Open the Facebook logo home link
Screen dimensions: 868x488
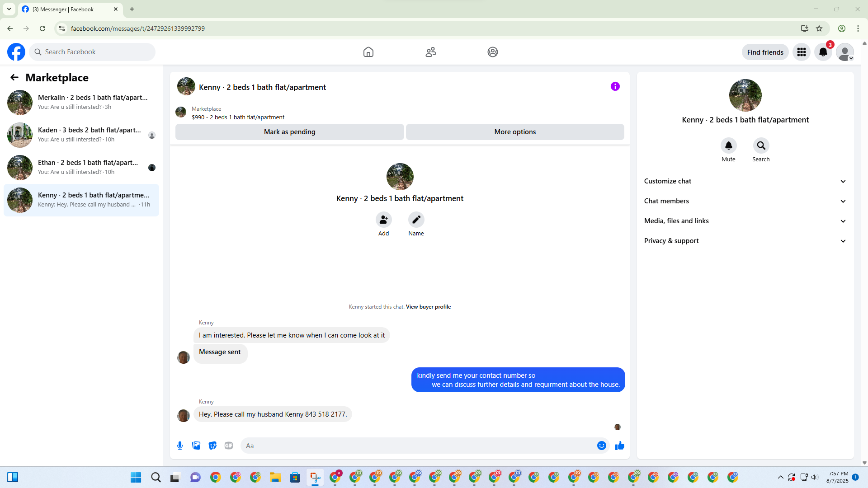[16, 52]
